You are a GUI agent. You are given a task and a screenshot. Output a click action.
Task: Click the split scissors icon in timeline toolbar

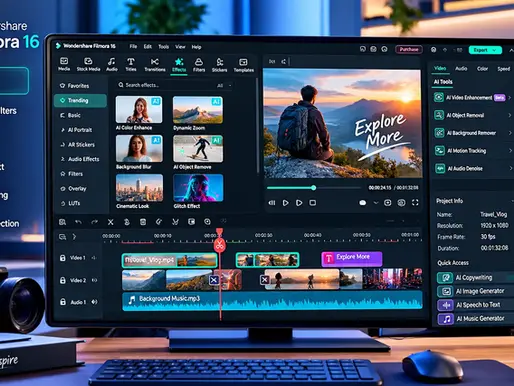(x=175, y=222)
